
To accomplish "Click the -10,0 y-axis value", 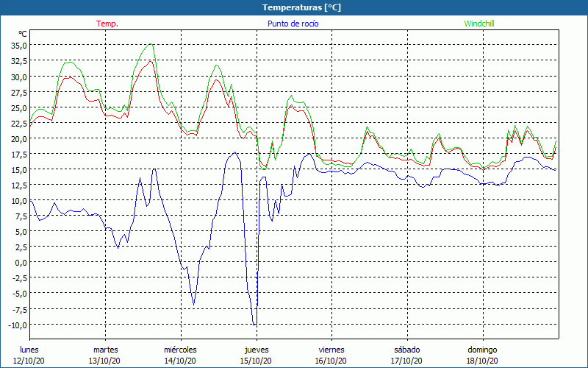I will (x=17, y=325).
